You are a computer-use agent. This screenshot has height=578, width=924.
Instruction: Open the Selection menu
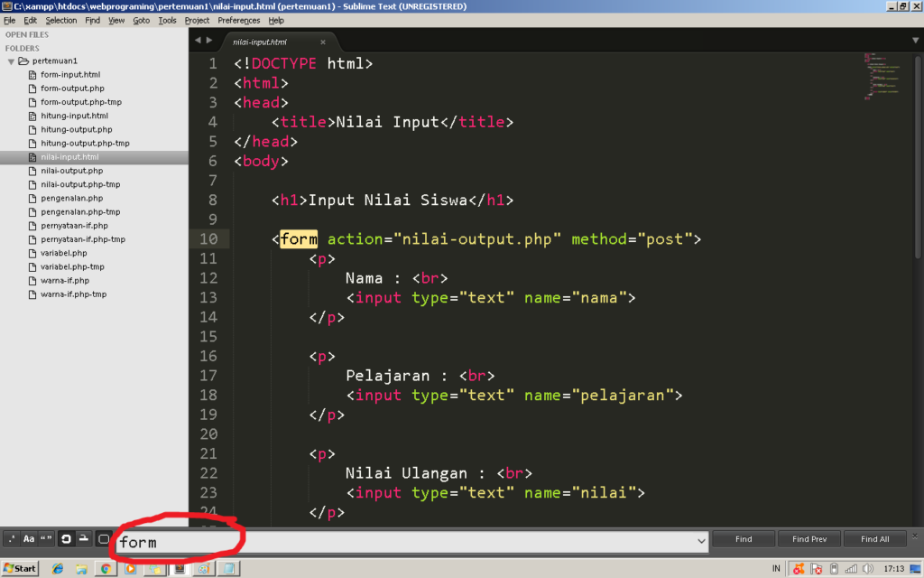coord(61,20)
